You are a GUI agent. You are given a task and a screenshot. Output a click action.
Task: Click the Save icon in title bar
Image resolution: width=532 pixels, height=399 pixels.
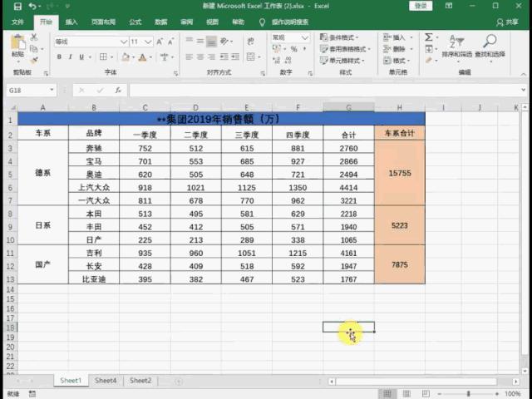17,6
